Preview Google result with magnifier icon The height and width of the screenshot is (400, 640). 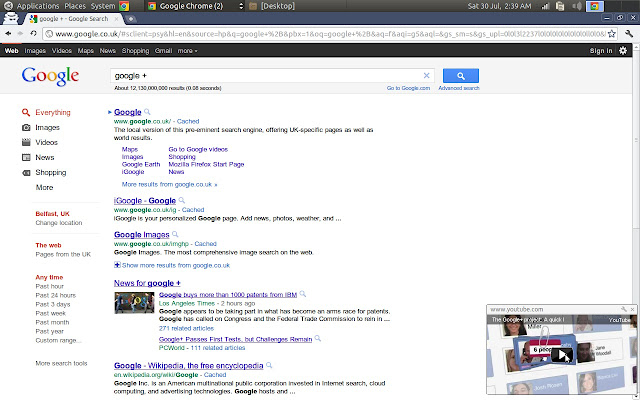147,111
